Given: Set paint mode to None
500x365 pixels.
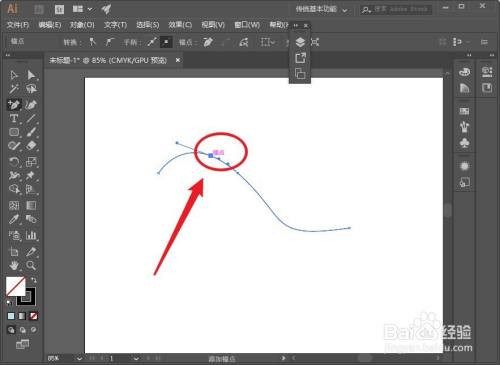Looking at the screenshot, I should pyautogui.click(x=33, y=316).
